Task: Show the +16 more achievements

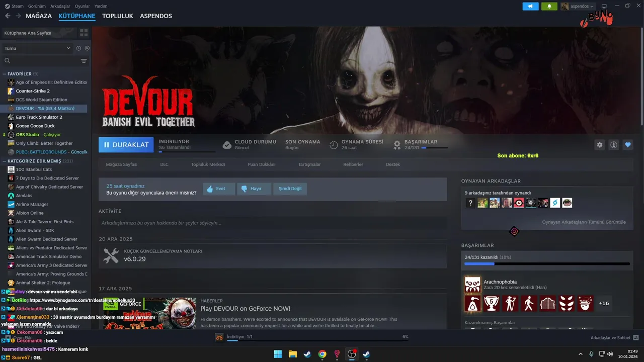Action: pos(604,303)
